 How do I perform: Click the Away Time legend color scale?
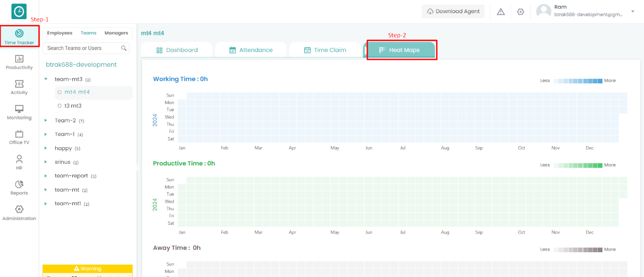click(x=578, y=250)
